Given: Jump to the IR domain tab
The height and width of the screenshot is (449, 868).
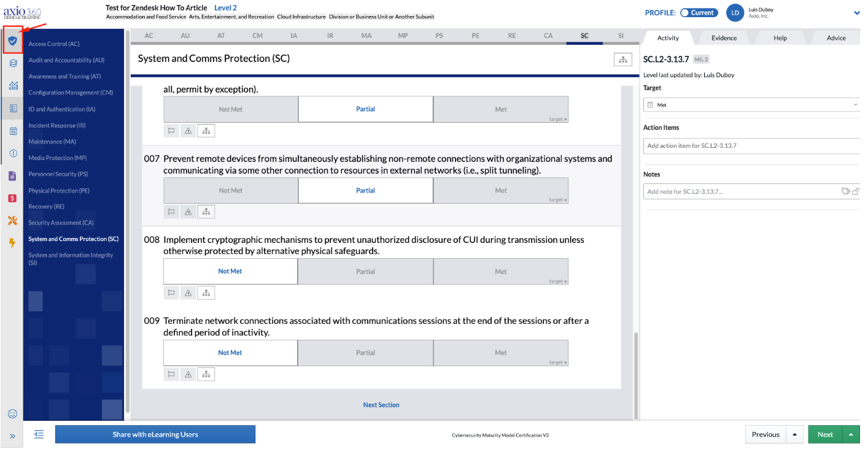Looking at the screenshot, I should coord(330,36).
